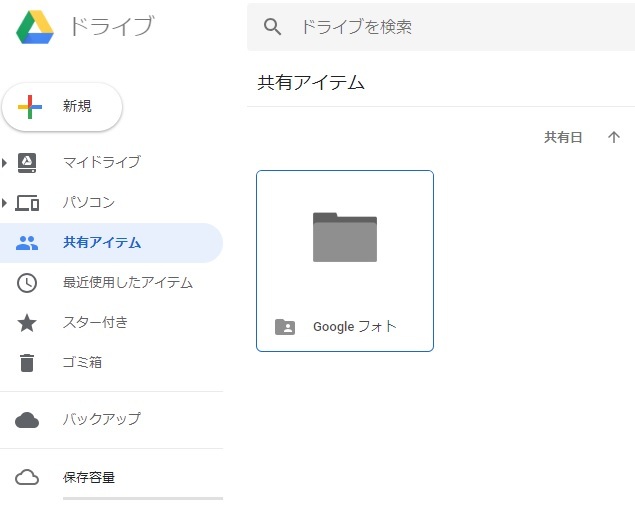635x509 pixels.
Task: Click the dark cloud backup icon
Action: [28, 420]
